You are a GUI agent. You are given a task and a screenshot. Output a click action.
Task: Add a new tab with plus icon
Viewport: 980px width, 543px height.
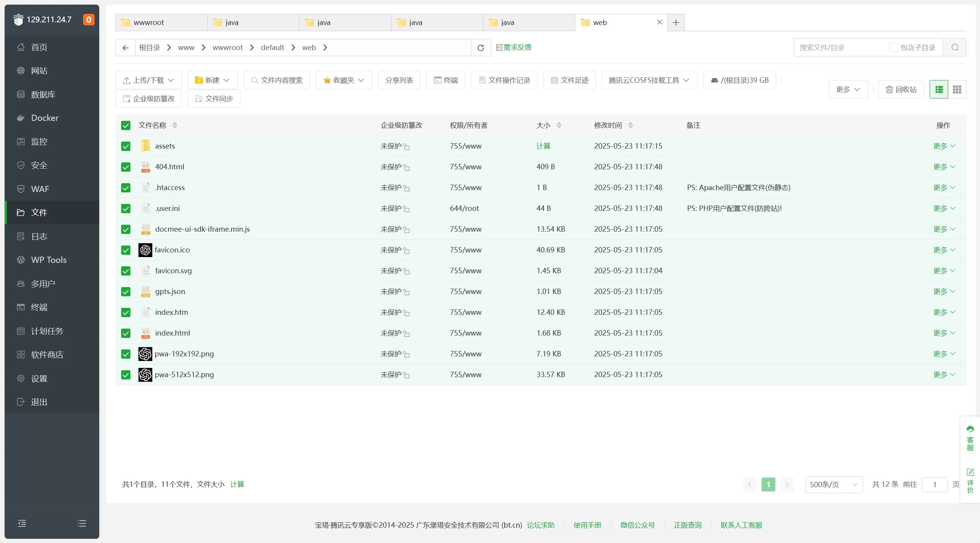click(x=676, y=22)
